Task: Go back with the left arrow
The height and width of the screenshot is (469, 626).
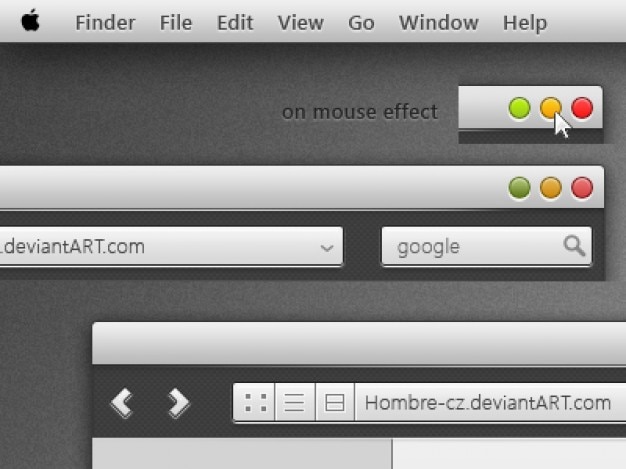Action: [121, 403]
